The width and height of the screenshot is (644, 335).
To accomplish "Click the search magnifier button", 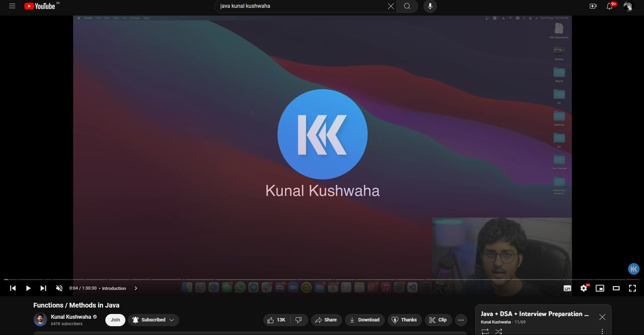I will point(407,6).
